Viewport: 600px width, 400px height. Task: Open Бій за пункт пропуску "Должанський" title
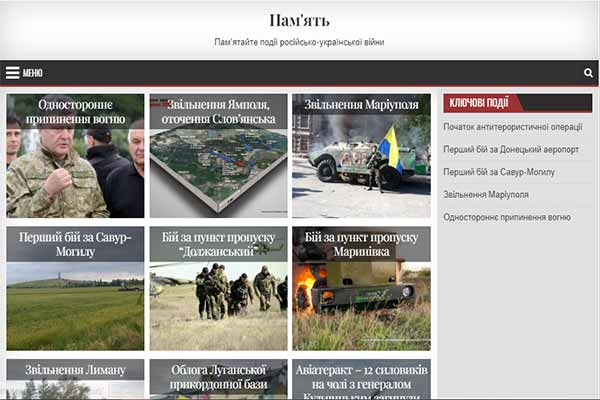click(x=218, y=244)
